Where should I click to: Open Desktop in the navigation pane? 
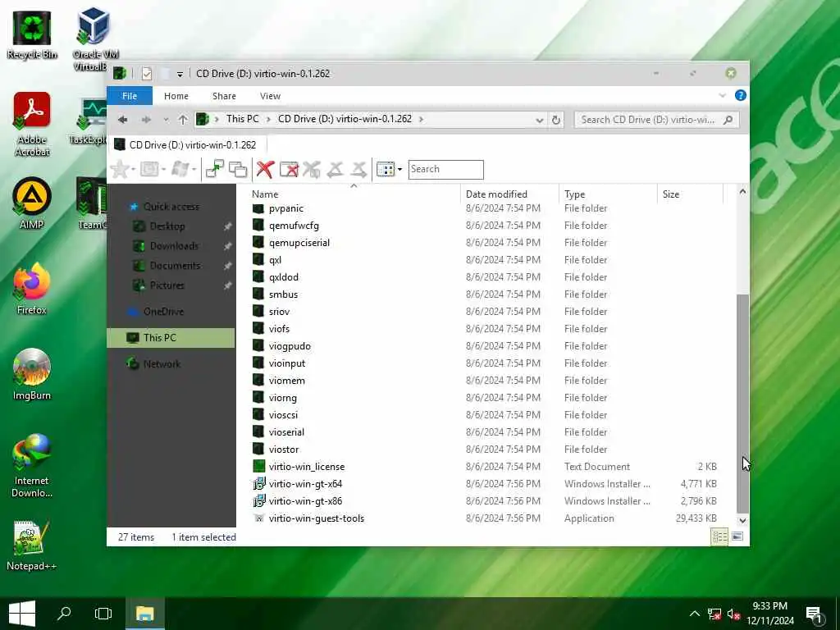click(x=167, y=226)
